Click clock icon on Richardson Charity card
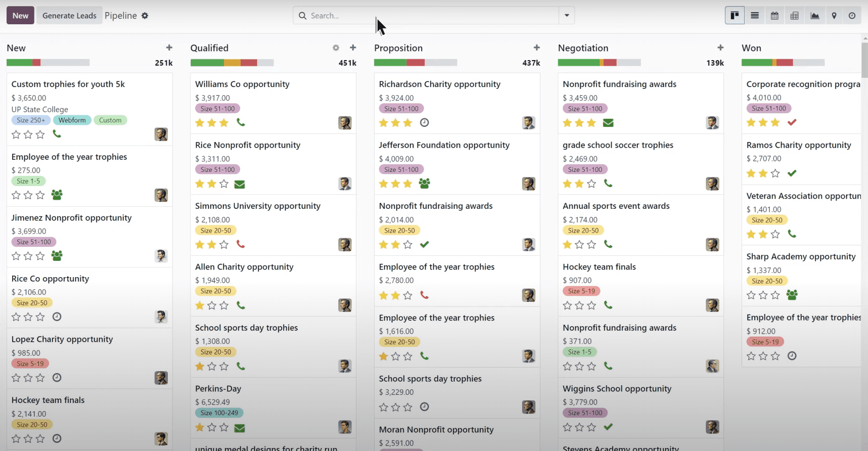 425,122
